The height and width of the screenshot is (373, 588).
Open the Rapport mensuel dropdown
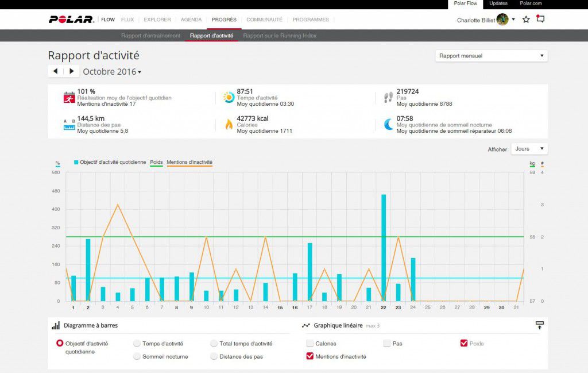[x=491, y=55]
